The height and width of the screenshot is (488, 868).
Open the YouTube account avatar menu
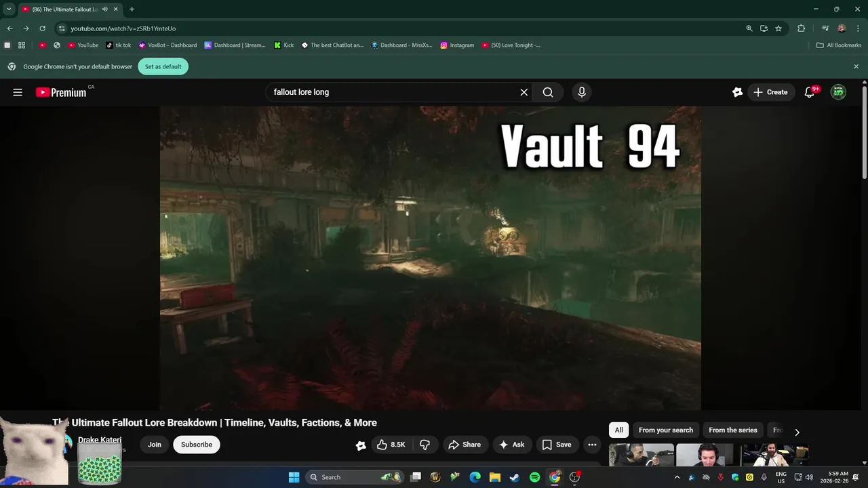click(839, 92)
